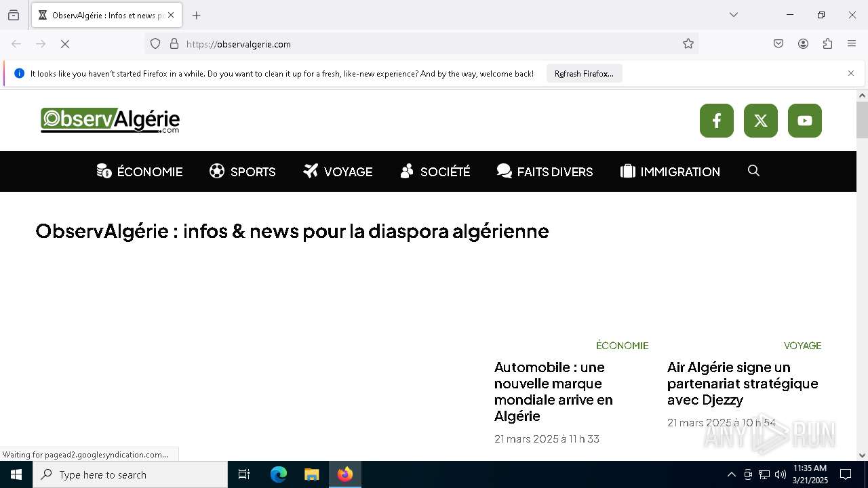Open the VOYAGE menu item
Screen dimensions: 868x488
point(338,171)
